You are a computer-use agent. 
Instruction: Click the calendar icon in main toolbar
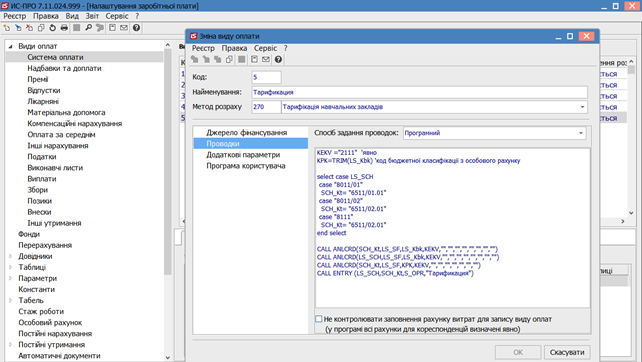coord(112,28)
